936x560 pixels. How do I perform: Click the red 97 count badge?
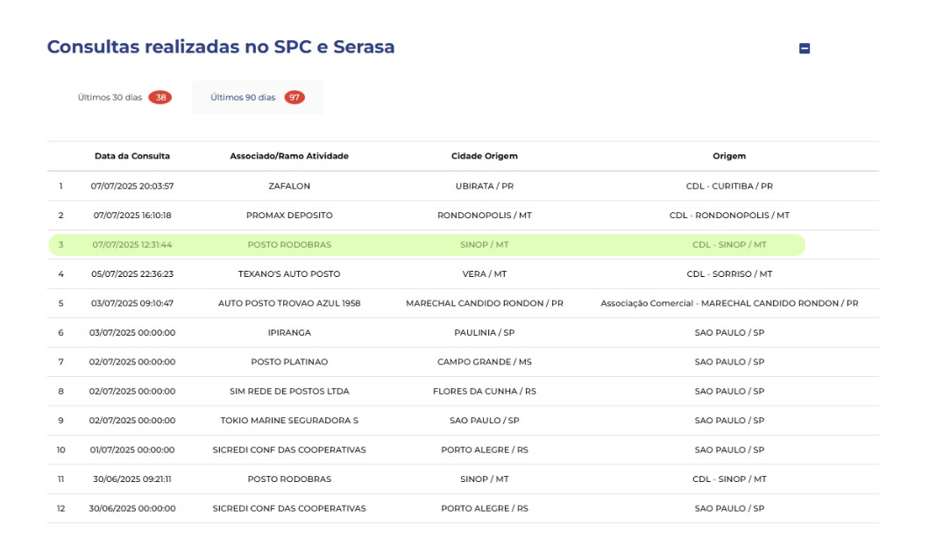pos(294,97)
